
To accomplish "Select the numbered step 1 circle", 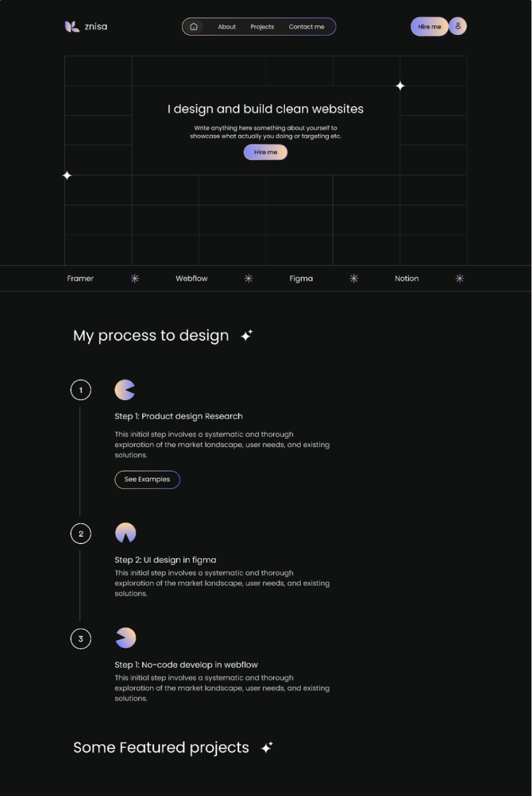I will coord(81,390).
